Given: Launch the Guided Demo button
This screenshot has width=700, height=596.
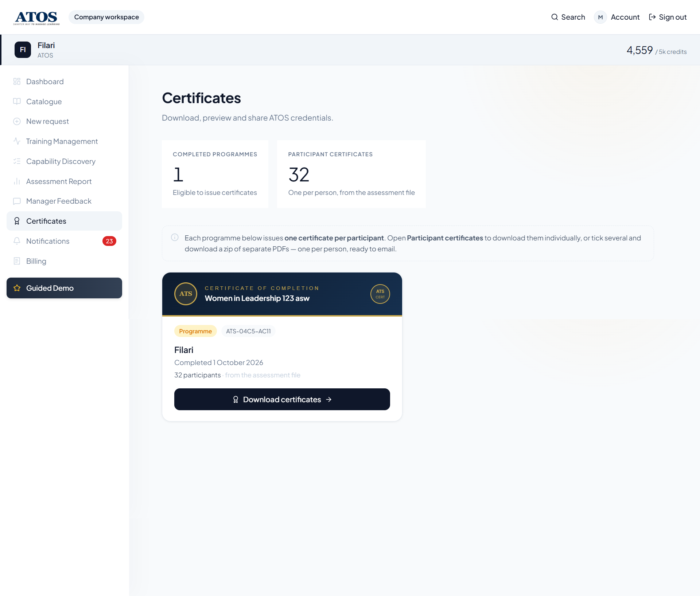Looking at the screenshot, I should [x=64, y=288].
